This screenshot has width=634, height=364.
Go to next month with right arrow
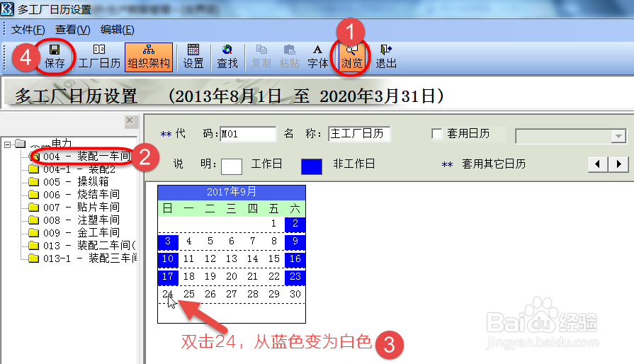click(618, 164)
